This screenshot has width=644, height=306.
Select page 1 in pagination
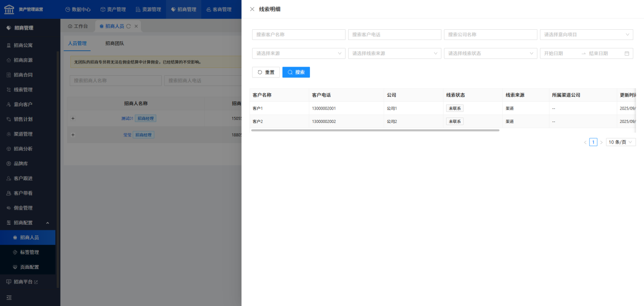tap(593, 142)
